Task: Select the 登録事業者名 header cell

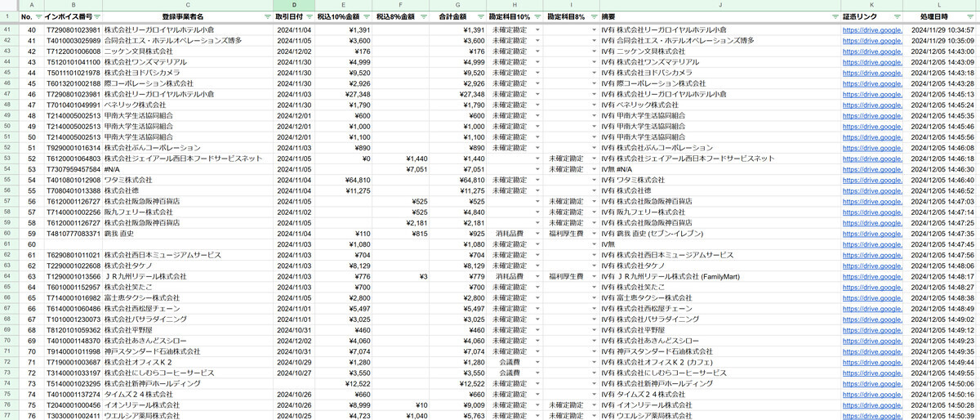Action: pos(188,16)
